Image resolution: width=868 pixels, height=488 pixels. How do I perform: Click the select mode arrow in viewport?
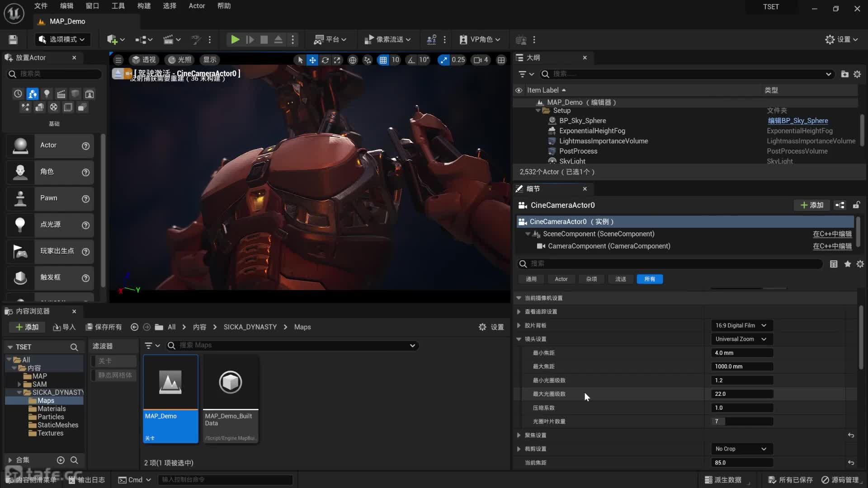click(300, 60)
